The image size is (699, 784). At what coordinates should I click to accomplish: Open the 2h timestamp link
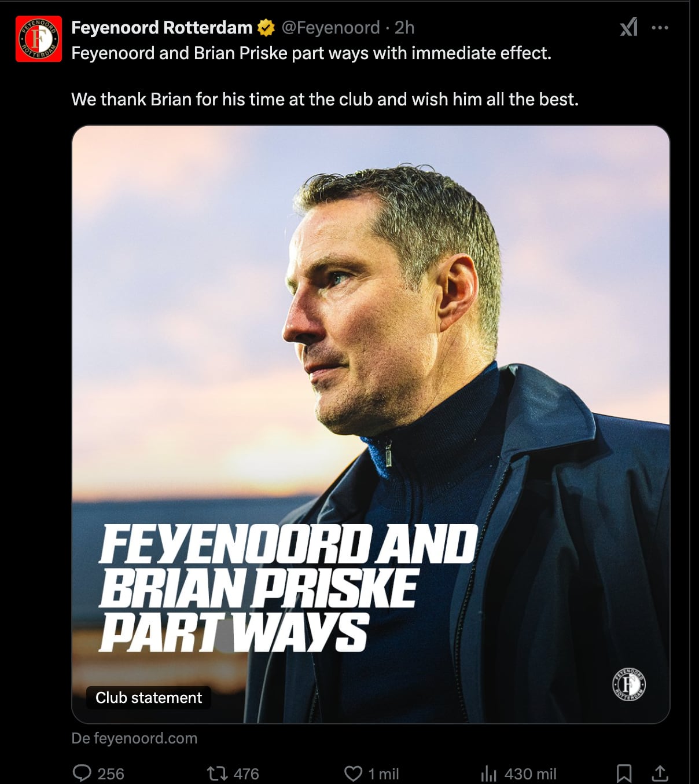(x=404, y=27)
